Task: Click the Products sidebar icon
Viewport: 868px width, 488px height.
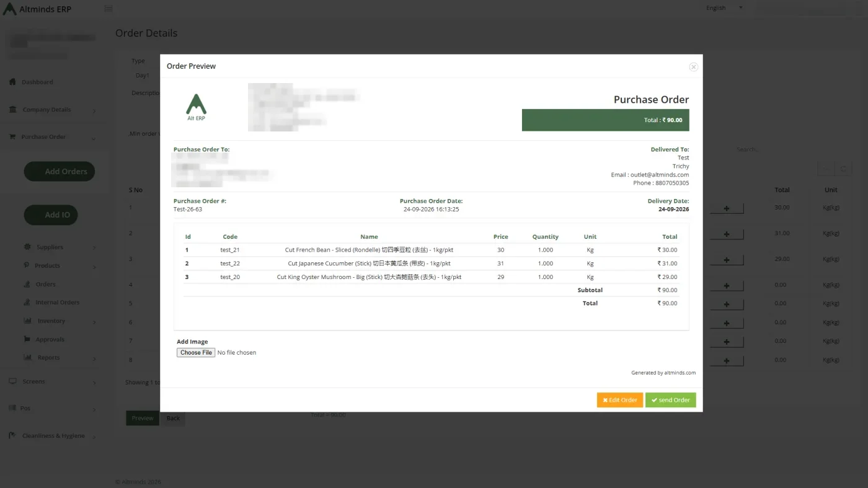Action: pos(27,265)
